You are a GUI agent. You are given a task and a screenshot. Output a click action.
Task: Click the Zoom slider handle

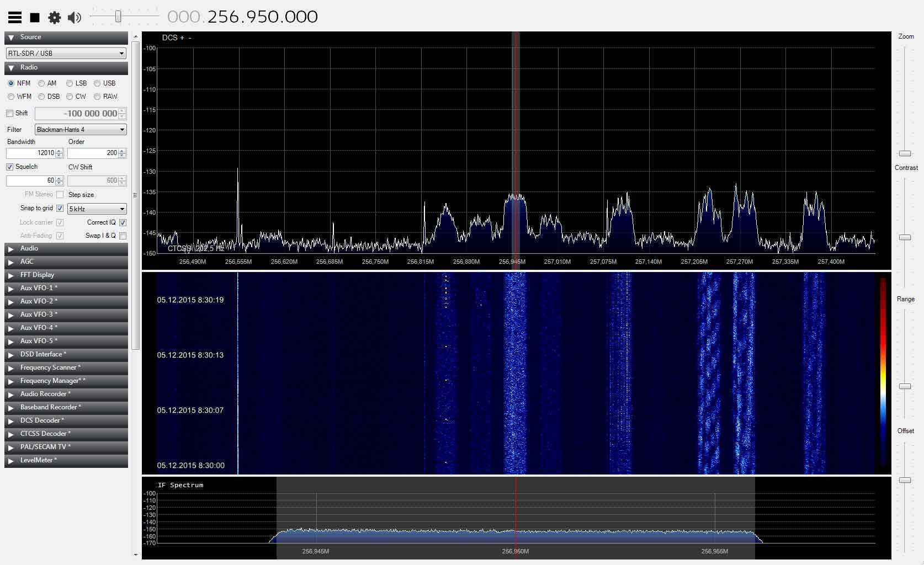pos(905,153)
